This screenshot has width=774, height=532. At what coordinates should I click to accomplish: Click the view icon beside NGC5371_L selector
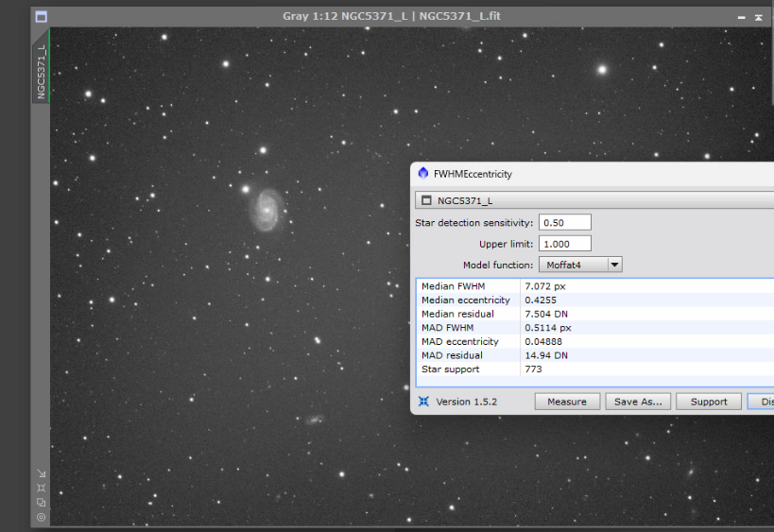point(426,200)
